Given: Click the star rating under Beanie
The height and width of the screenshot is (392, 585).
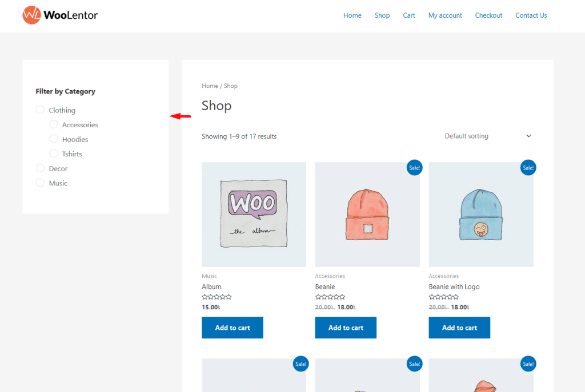Looking at the screenshot, I should click(330, 297).
